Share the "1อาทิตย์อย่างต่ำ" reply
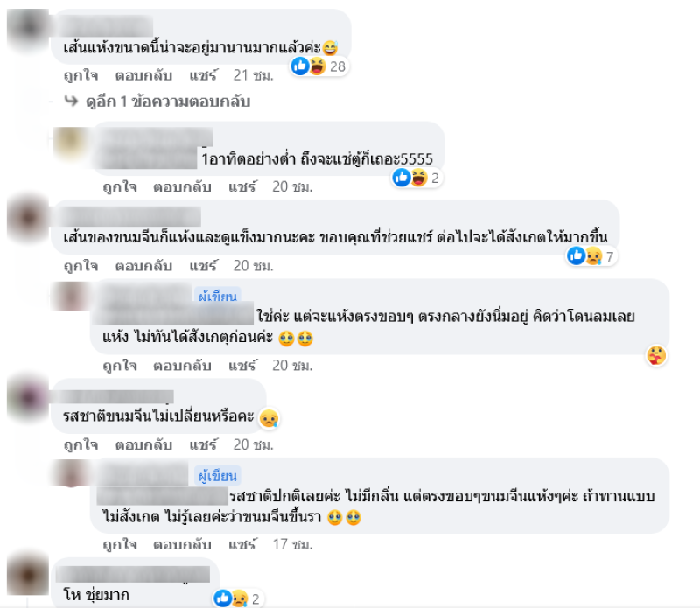 tap(242, 186)
